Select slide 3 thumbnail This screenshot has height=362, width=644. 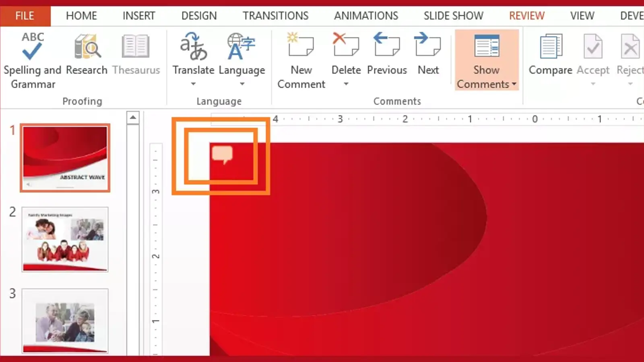coord(65,321)
